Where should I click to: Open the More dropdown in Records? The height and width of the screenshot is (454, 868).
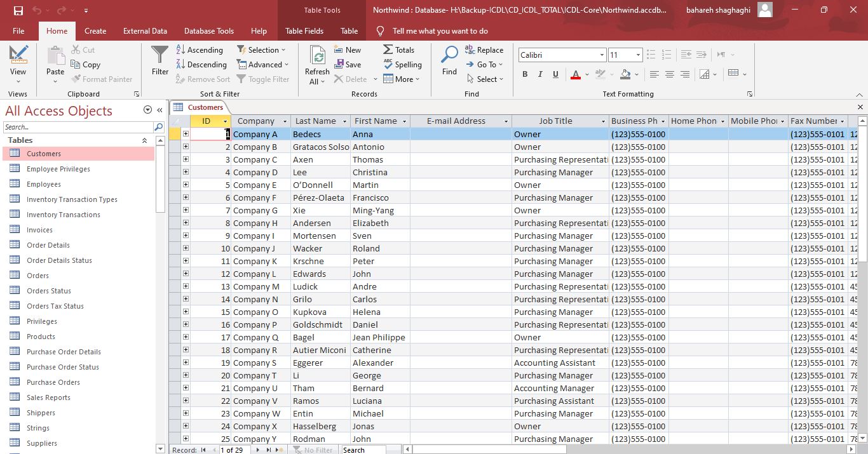tap(402, 79)
